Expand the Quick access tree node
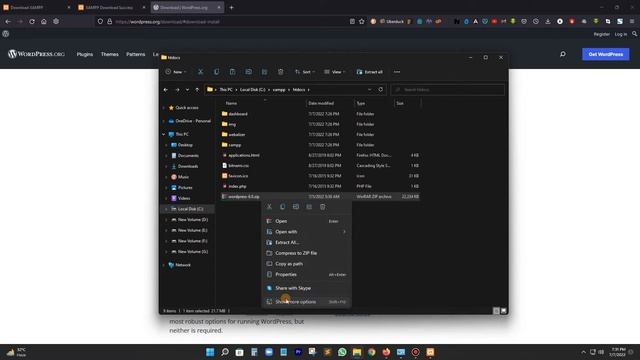640x360 pixels. click(164, 108)
